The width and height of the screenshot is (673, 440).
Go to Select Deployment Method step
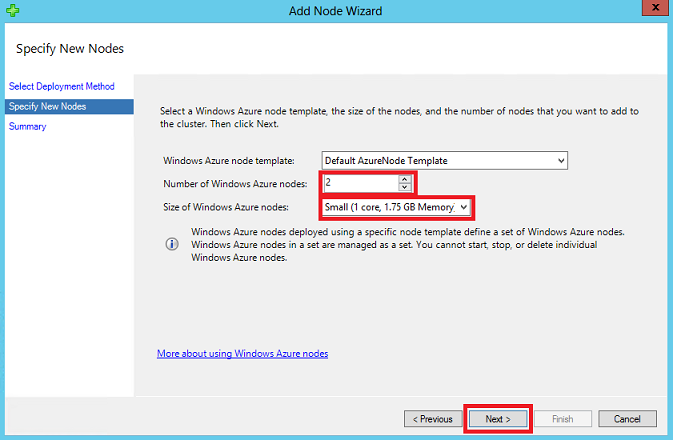62,86
